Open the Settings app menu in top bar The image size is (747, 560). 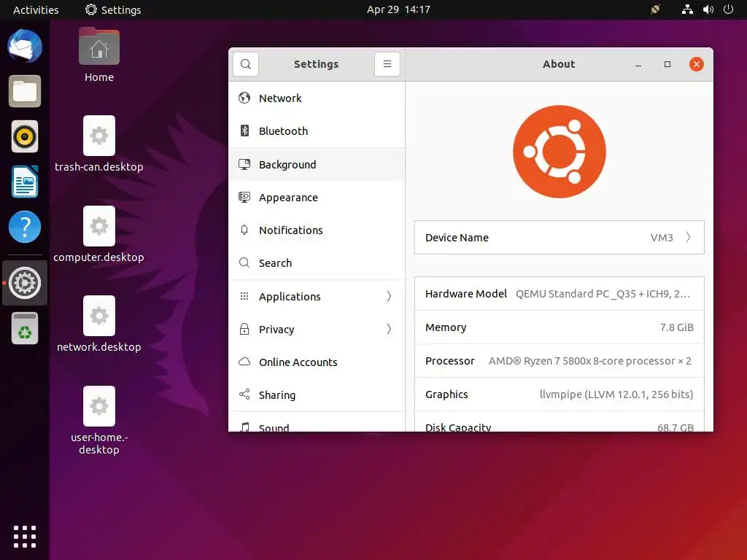pos(113,9)
